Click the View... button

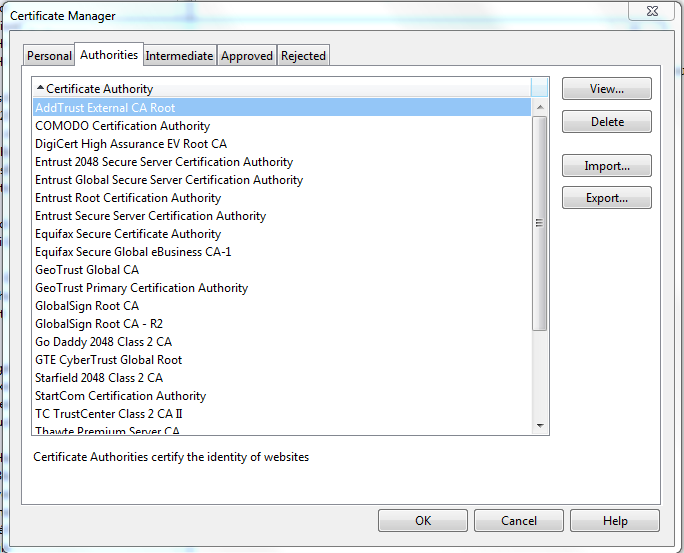click(x=607, y=89)
